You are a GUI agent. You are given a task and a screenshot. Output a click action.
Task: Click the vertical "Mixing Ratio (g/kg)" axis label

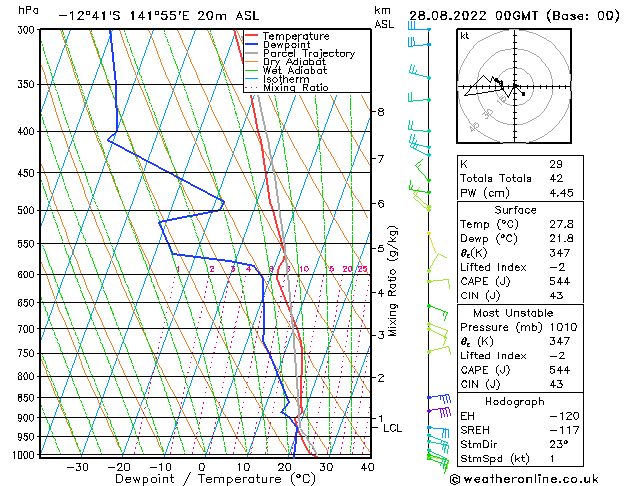[393, 281]
